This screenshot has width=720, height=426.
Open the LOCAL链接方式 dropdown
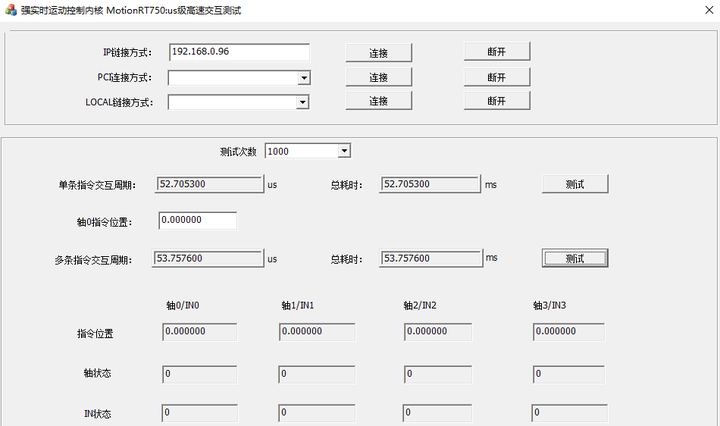pos(302,102)
